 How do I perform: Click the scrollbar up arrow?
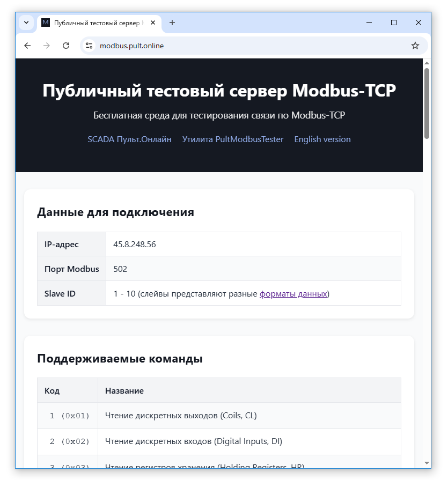coord(427,62)
